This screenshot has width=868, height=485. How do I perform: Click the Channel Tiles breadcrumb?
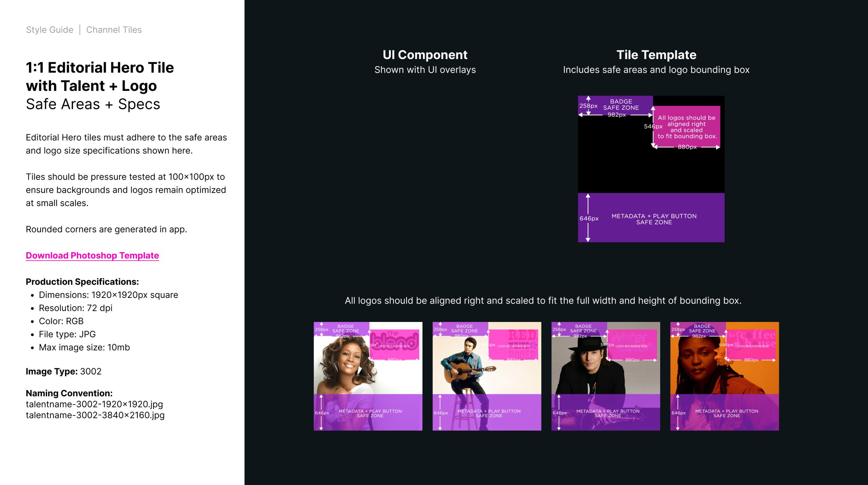[114, 30]
